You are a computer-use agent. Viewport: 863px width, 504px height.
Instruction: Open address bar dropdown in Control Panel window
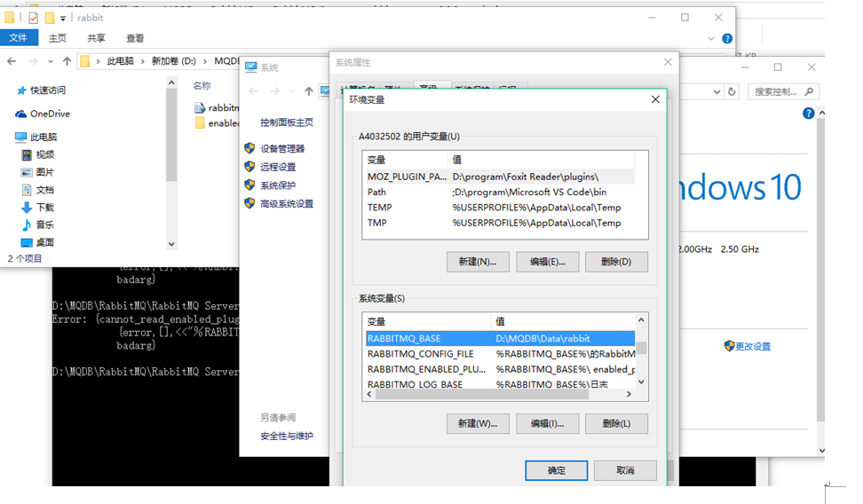click(717, 92)
